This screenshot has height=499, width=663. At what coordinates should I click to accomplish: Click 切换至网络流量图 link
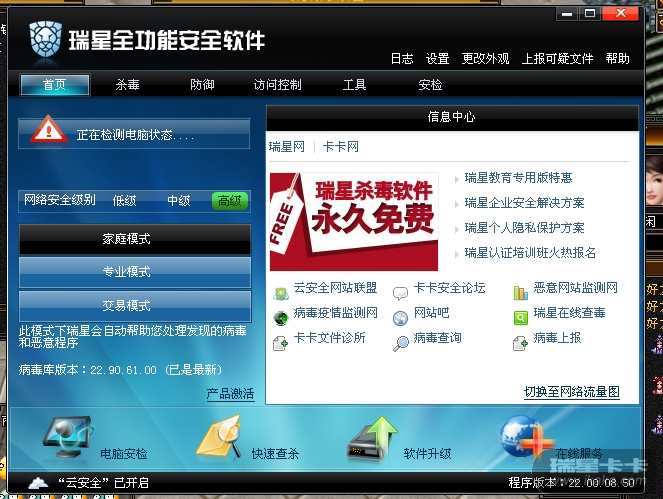[572, 392]
